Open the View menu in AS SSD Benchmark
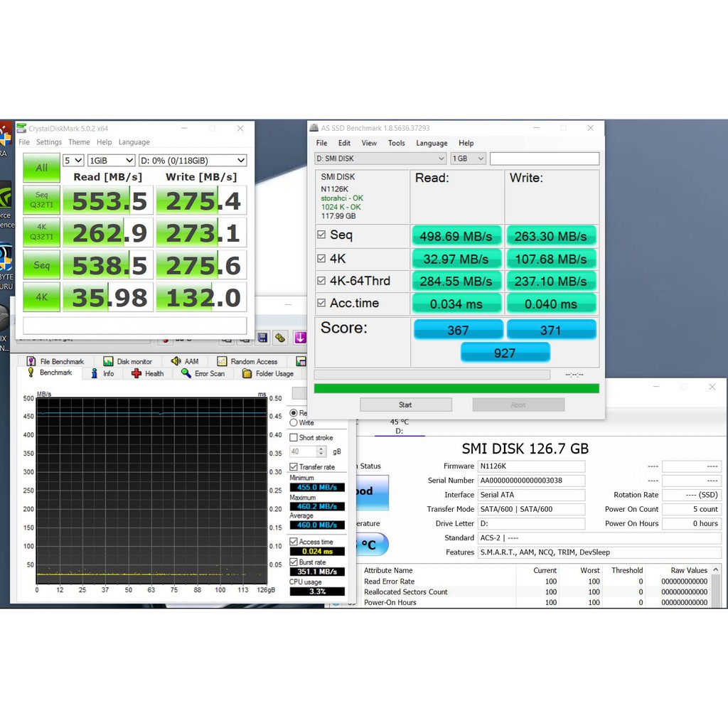The width and height of the screenshot is (728, 728). [369, 143]
